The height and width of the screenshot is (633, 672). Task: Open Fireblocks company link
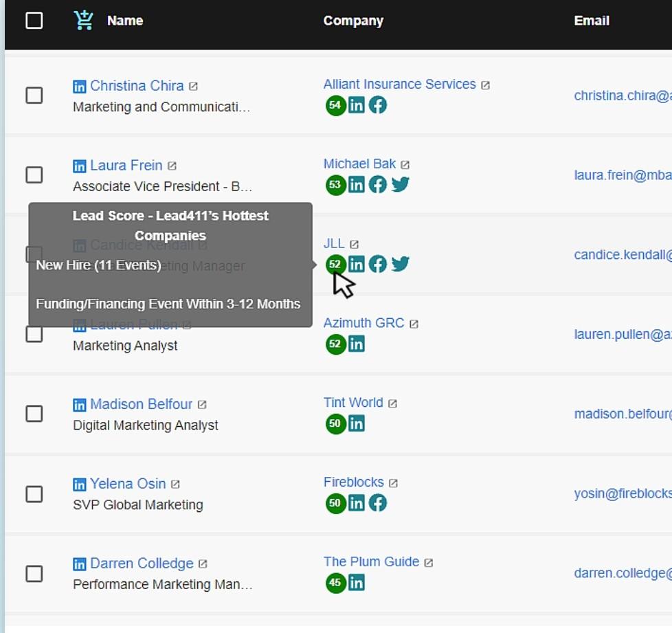tap(354, 482)
